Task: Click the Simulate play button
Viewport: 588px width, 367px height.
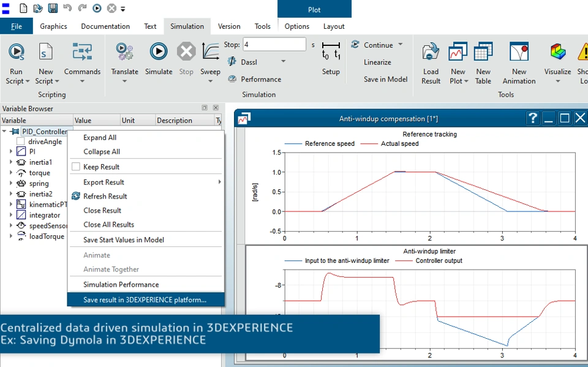Action: pos(159,51)
